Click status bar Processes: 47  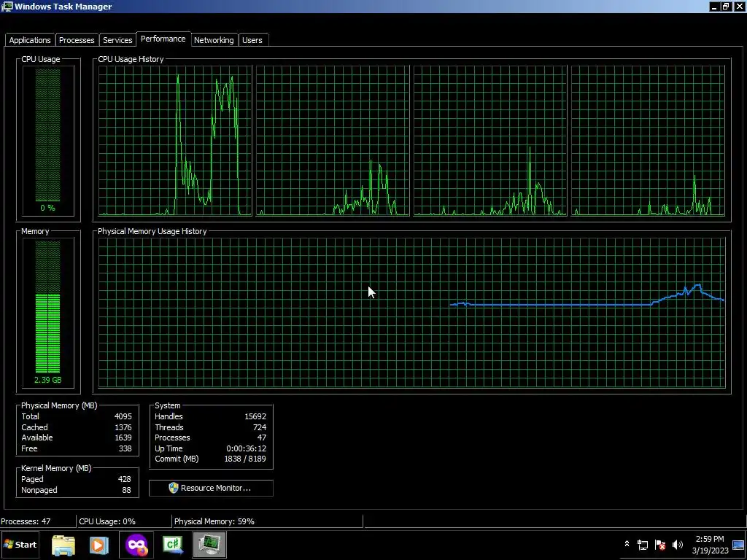tap(26, 521)
